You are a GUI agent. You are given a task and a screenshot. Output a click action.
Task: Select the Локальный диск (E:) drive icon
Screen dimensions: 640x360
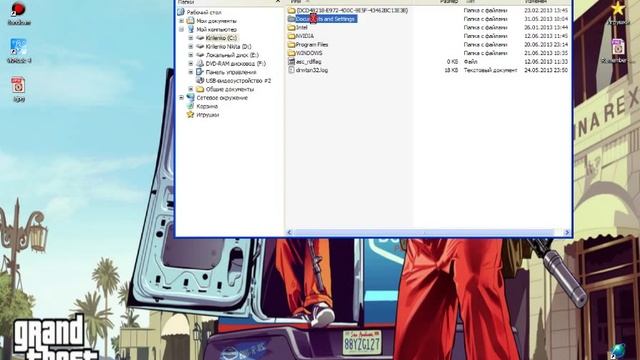click(200, 55)
